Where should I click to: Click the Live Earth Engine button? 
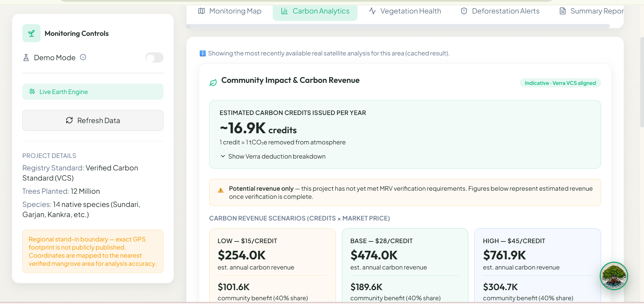[93, 92]
